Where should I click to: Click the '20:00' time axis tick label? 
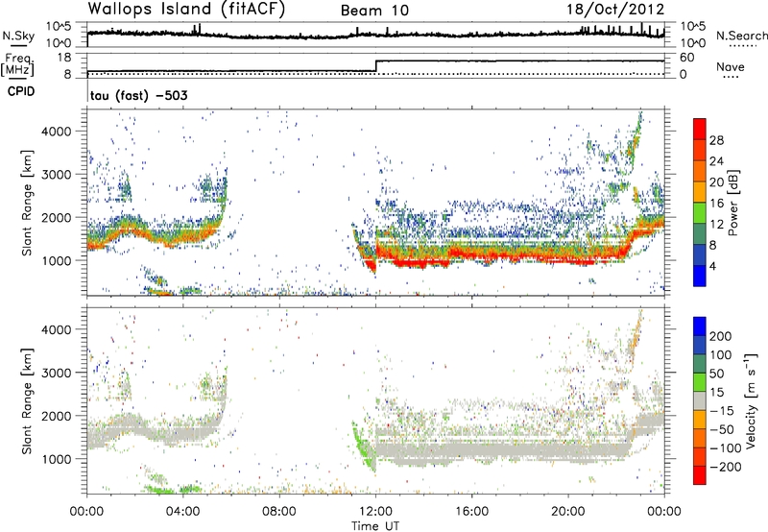tap(567, 512)
